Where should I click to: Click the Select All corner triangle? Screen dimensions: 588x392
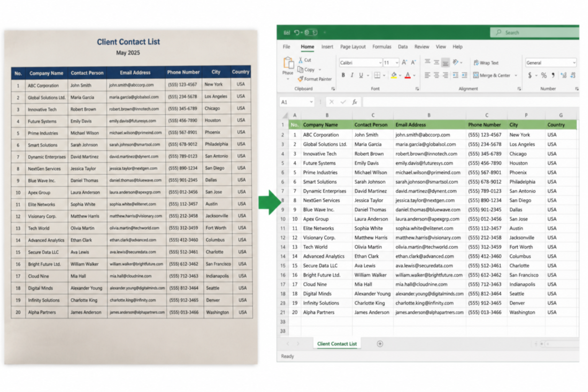click(x=285, y=115)
